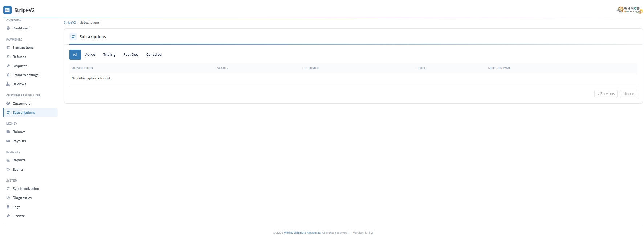Open Dashboard in the sidebar

click(x=30, y=28)
